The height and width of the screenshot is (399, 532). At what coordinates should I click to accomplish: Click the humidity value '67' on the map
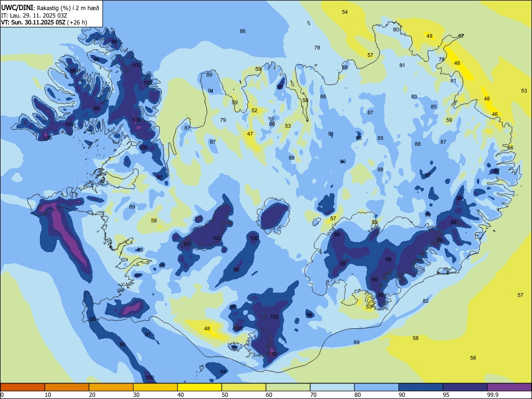461,36
